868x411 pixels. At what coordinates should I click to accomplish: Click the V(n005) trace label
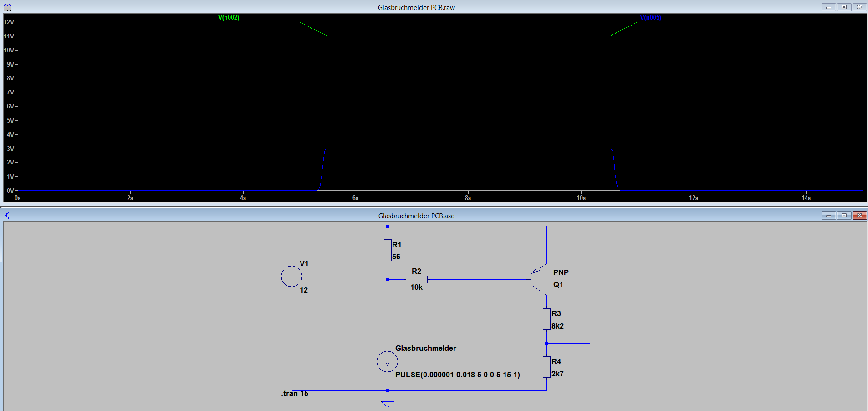[650, 18]
